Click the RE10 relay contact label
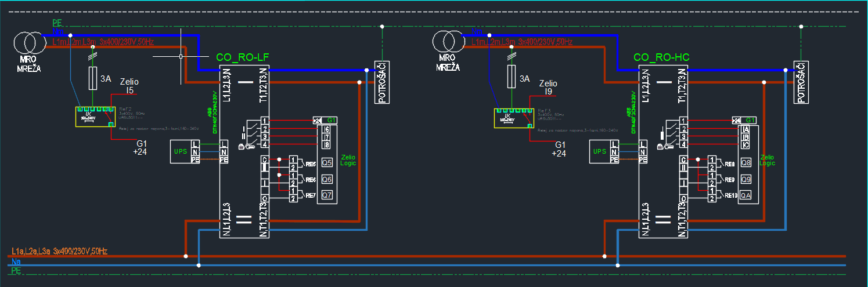868x287 pixels. click(x=731, y=195)
